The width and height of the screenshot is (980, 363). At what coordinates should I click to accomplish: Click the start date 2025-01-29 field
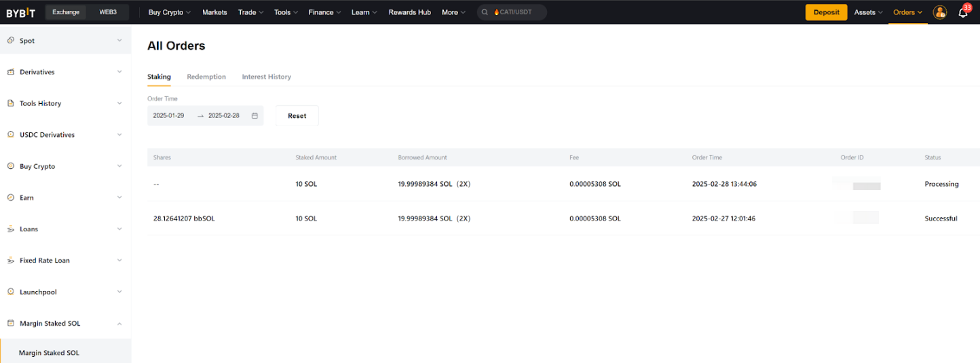click(169, 116)
